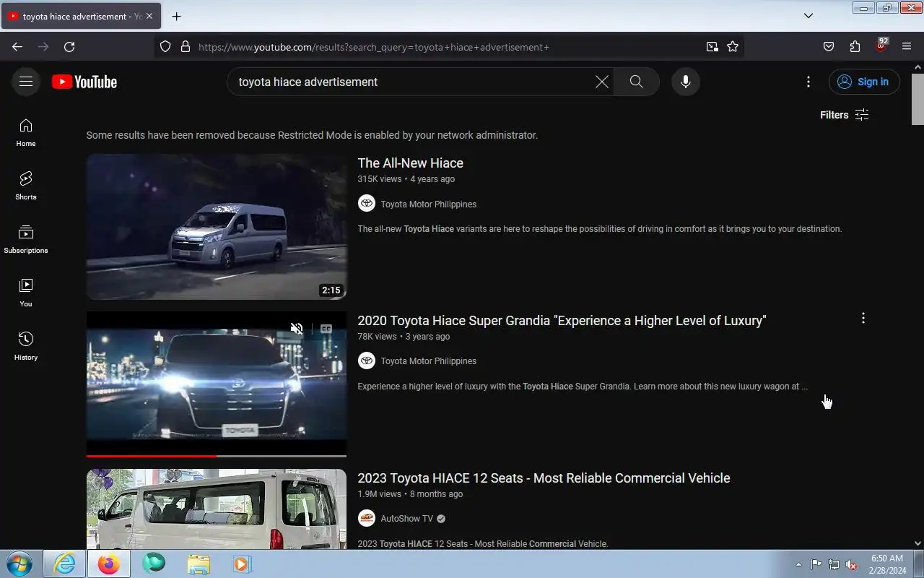Open the Pocket save icon
The image size is (924, 578).
pyautogui.click(x=829, y=47)
